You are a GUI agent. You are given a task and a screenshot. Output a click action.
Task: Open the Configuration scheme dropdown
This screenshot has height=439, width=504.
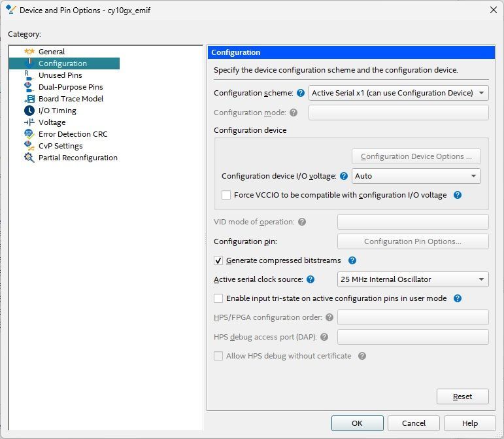point(399,93)
